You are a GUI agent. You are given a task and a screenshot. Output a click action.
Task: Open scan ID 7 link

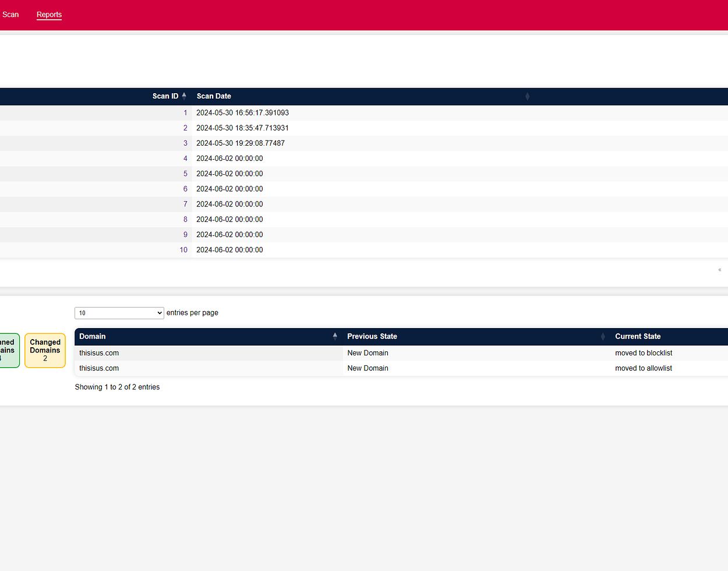click(185, 204)
